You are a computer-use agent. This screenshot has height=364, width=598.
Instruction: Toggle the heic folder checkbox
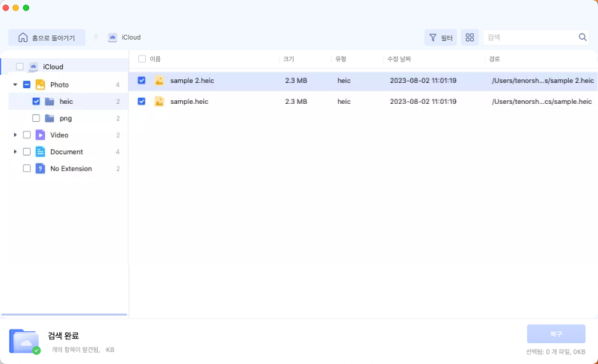click(x=36, y=102)
